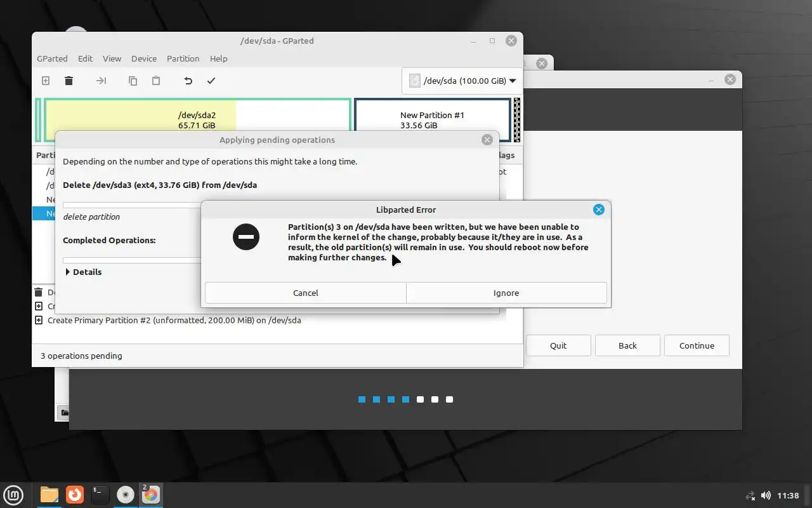The height and width of the screenshot is (508, 812).
Task: Close the Libparted Error dialog
Action: point(598,210)
